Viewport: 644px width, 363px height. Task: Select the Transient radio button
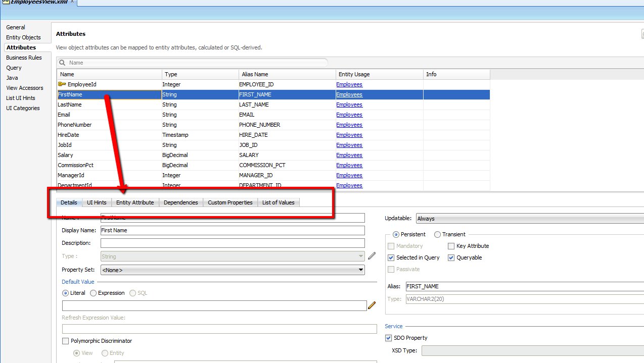click(437, 234)
